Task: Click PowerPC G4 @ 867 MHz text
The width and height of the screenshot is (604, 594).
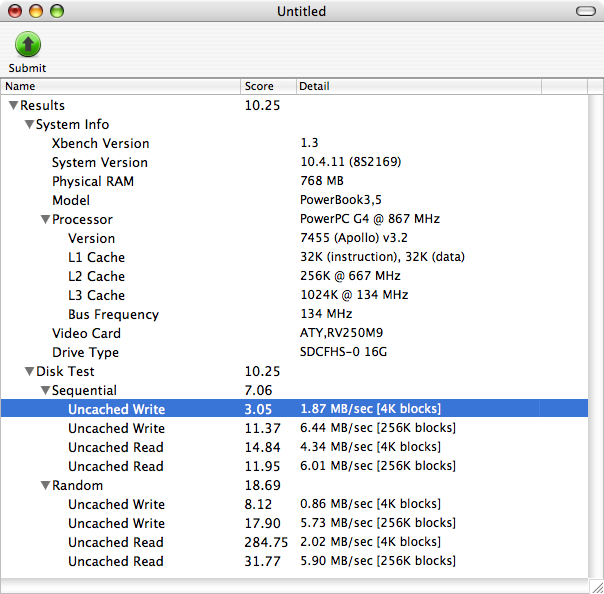Action: (x=370, y=219)
